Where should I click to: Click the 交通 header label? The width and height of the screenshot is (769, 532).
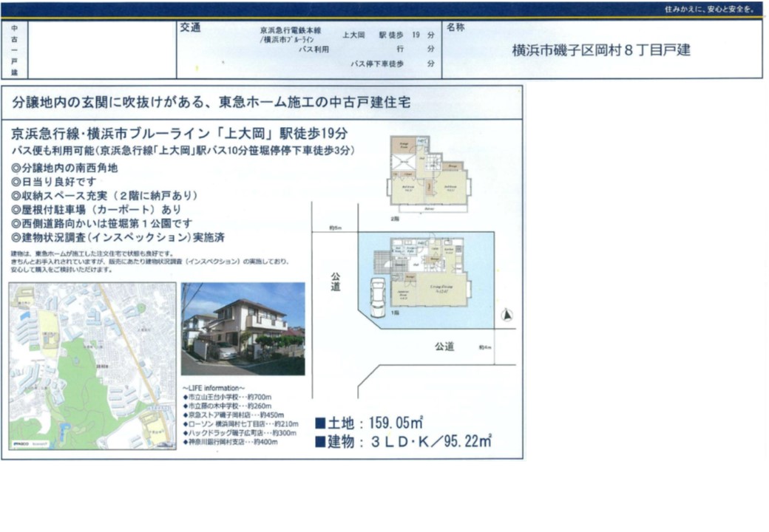[x=190, y=28]
